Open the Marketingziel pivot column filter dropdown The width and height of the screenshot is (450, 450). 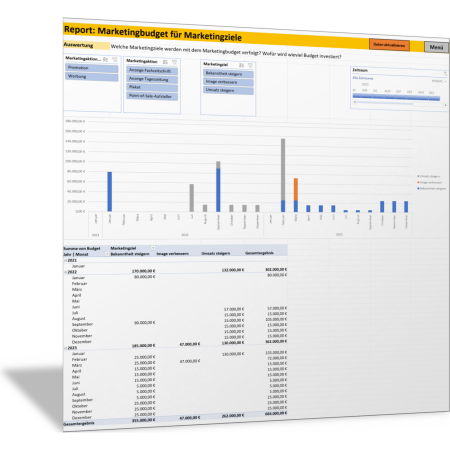[x=153, y=248]
